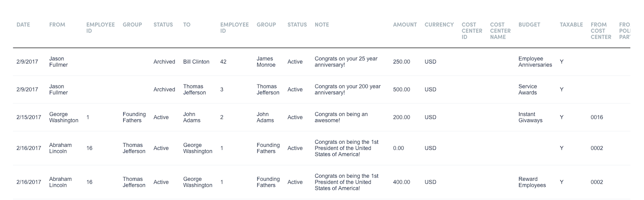644x200 pixels.
Task: Click the 500.00 amount cell
Action: (x=401, y=90)
